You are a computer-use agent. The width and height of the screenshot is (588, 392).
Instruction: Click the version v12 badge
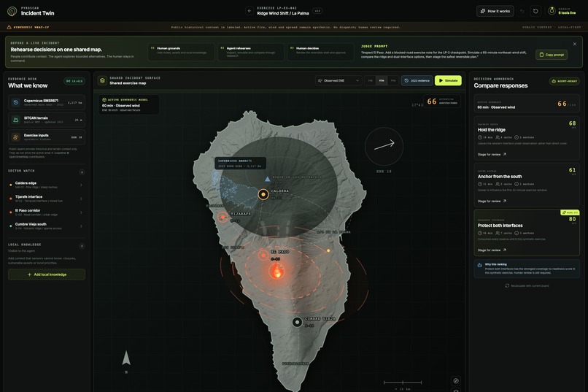(x=317, y=11)
